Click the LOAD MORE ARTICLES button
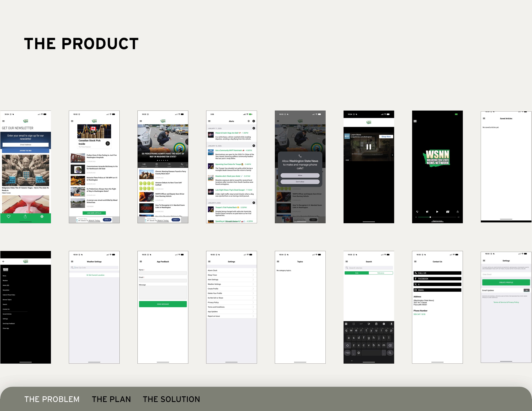Viewport: 532px width, 411px height. click(94, 213)
